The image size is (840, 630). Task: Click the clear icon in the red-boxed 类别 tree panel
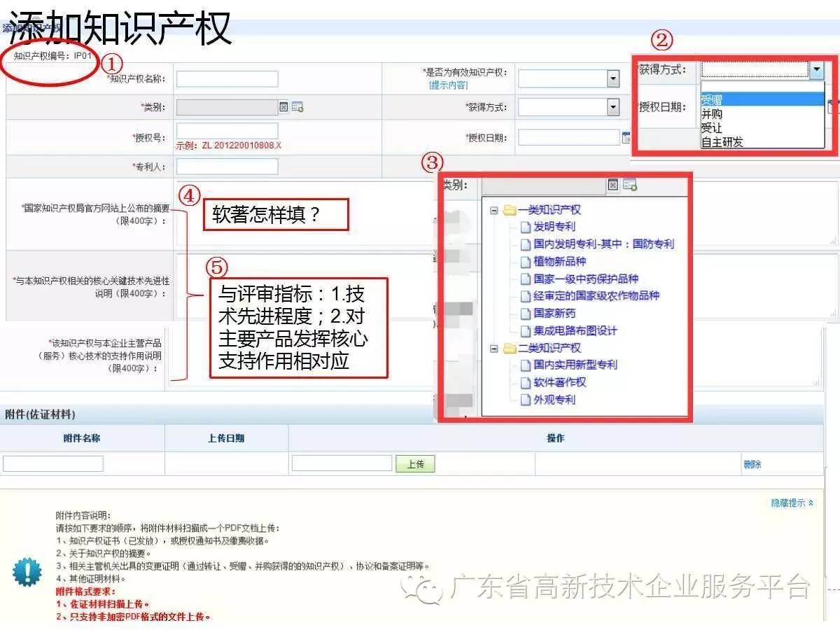[612, 185]
